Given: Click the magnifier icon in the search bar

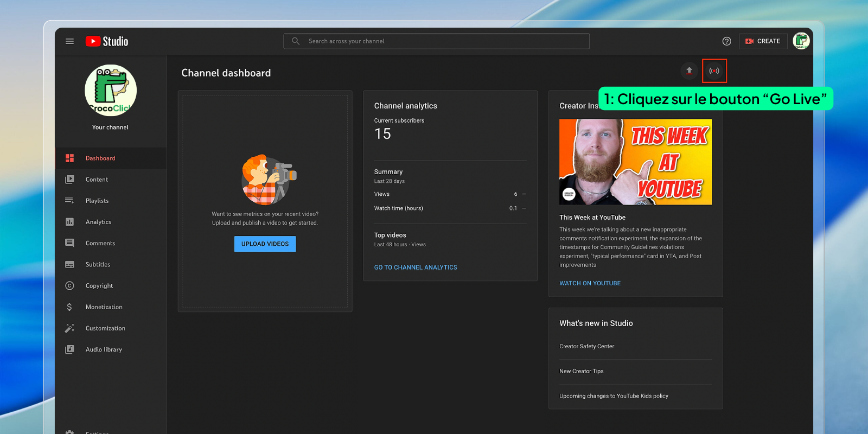Looking at the screenshot, I should point(296,41).
